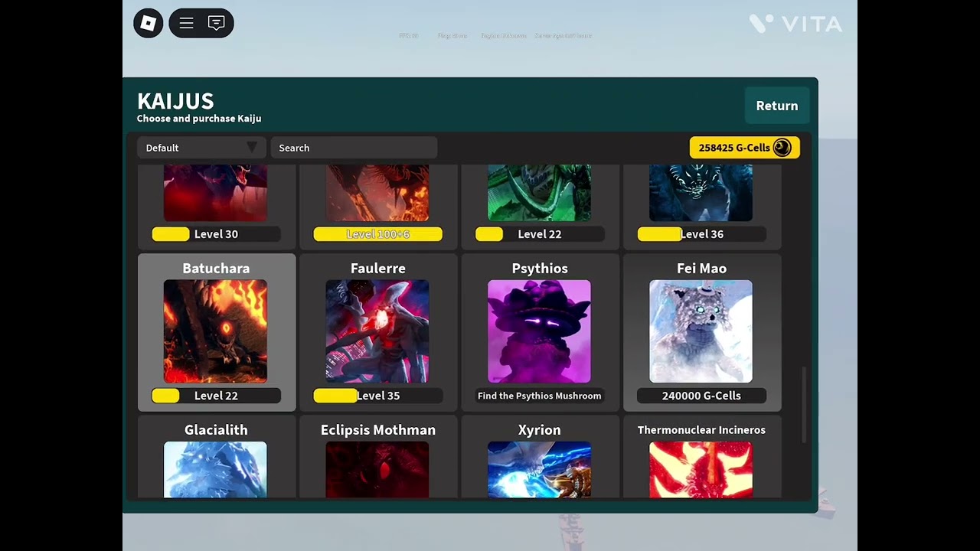980x551 pixels.
Task: Select the blue glowing kaiju image above Fei Mao
Action: tap(701, 193)
